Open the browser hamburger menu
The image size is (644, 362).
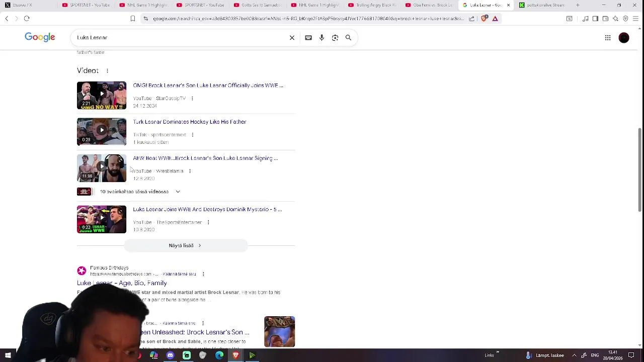point(636,19)
